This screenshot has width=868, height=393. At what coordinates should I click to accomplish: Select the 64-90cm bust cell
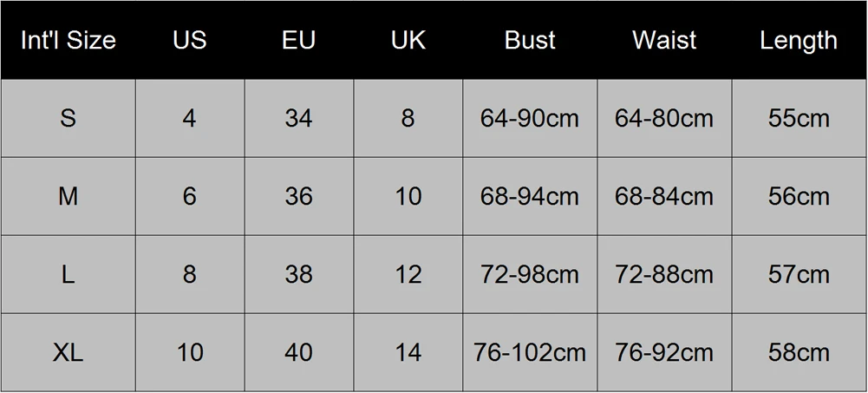pyautogui.click(x=530, y=119)
